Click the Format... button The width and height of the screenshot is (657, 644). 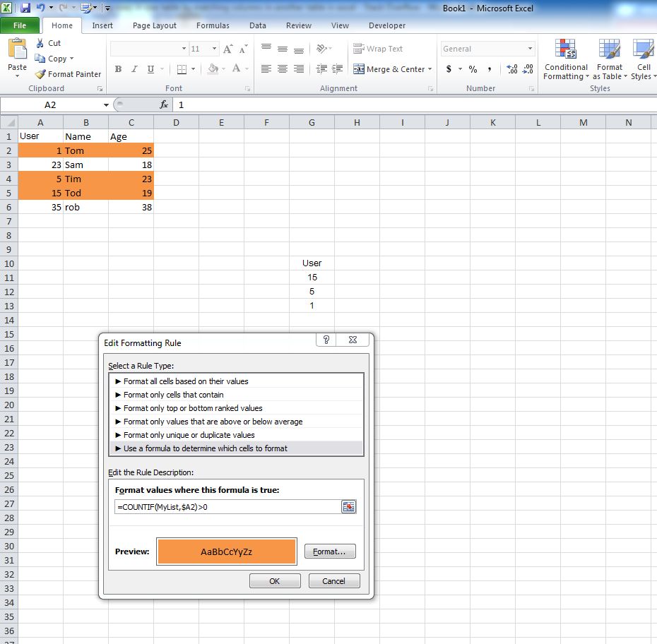point(330,551)
